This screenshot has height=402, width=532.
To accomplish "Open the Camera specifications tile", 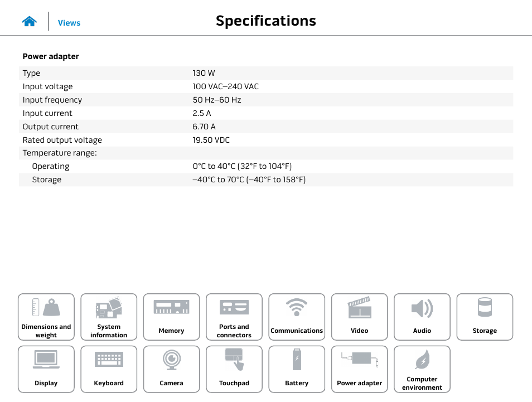I will pos(171,369).
